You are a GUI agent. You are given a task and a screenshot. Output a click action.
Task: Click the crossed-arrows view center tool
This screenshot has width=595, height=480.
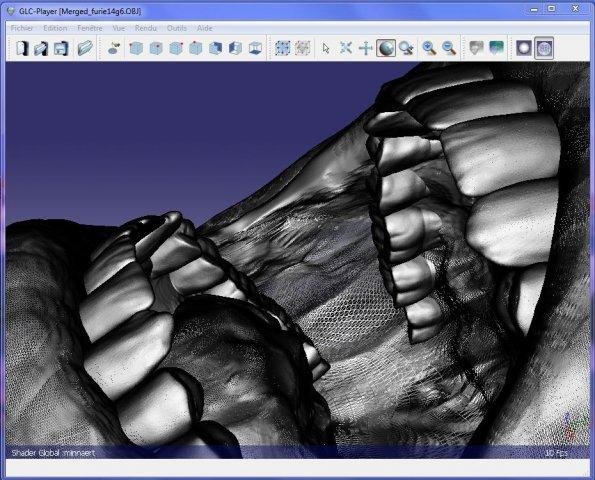(x=346, y=48)
